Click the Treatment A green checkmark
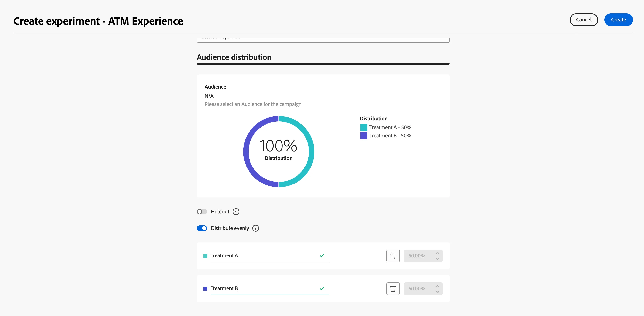Viewport: 644px width, 316px height. tap(322, 255)
